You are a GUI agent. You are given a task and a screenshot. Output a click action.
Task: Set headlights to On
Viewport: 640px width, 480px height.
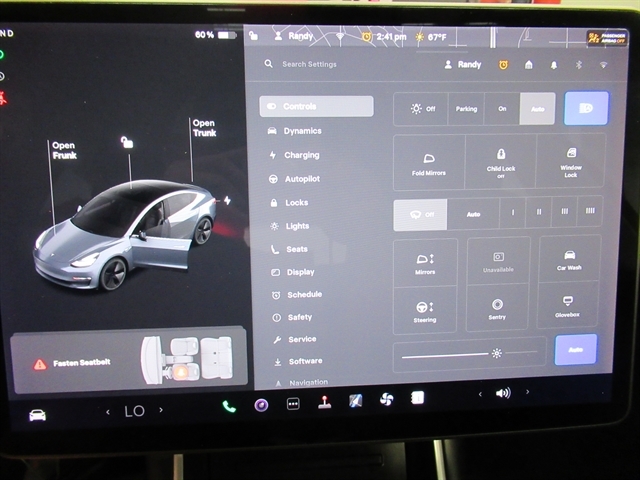(502, 109)
